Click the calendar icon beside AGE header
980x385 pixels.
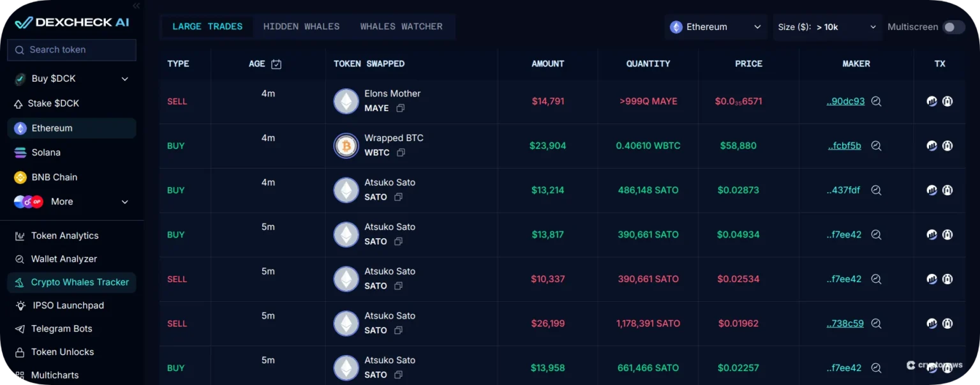pyautogui.click(x=276, y=64)
